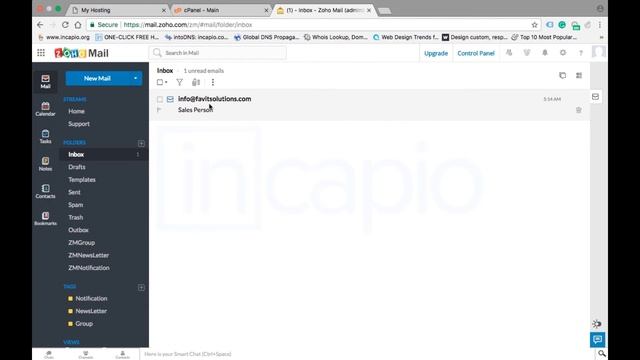Switch to the cPanel - Main tab
Image resolution: width=640 pixels, height=360 pixels.
pyautogui.click(x=221, y=10)
